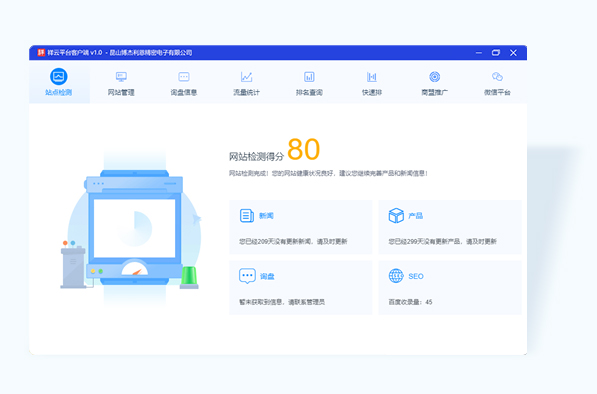Click the 网站检测完成 summary sentence

(x=328, y=173)
